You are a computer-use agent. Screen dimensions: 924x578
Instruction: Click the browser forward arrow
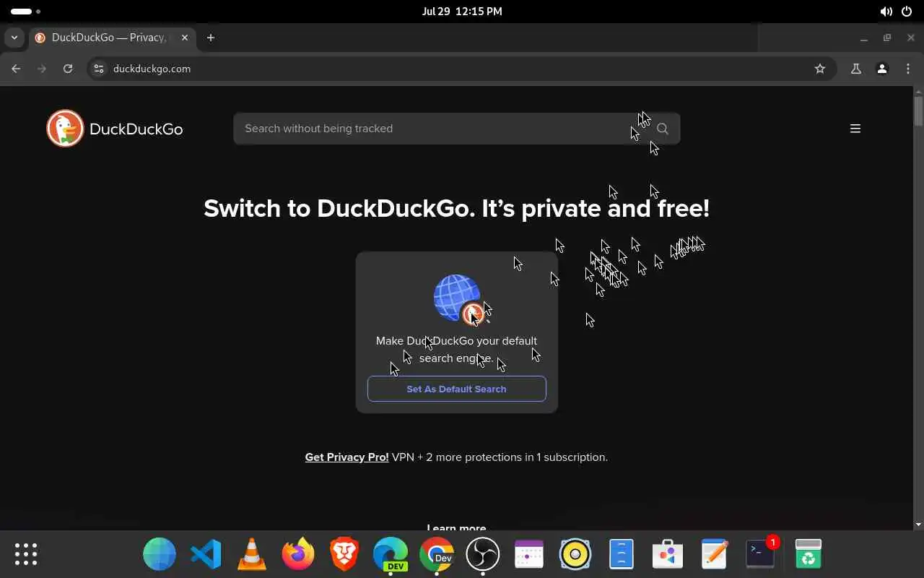click(x=42, y=69)
